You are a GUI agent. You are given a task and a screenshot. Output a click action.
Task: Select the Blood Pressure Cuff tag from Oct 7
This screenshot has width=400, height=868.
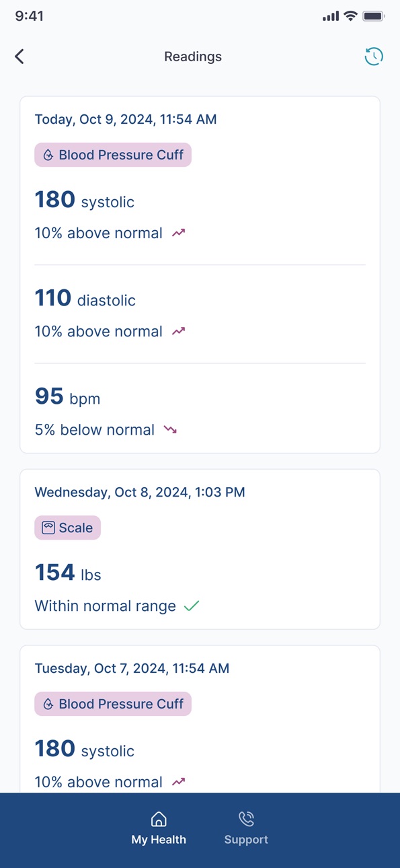[x=113, y=704]
